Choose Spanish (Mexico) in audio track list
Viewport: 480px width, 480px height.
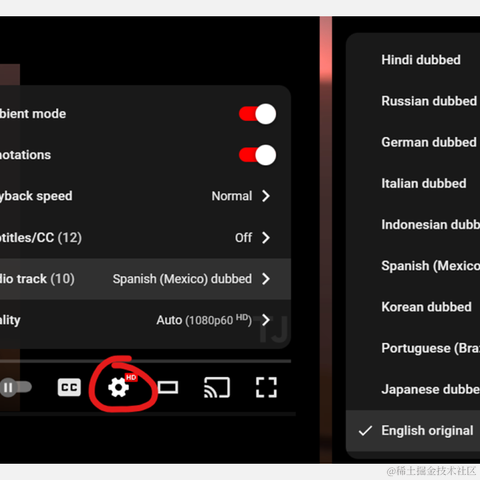[413, 266]
